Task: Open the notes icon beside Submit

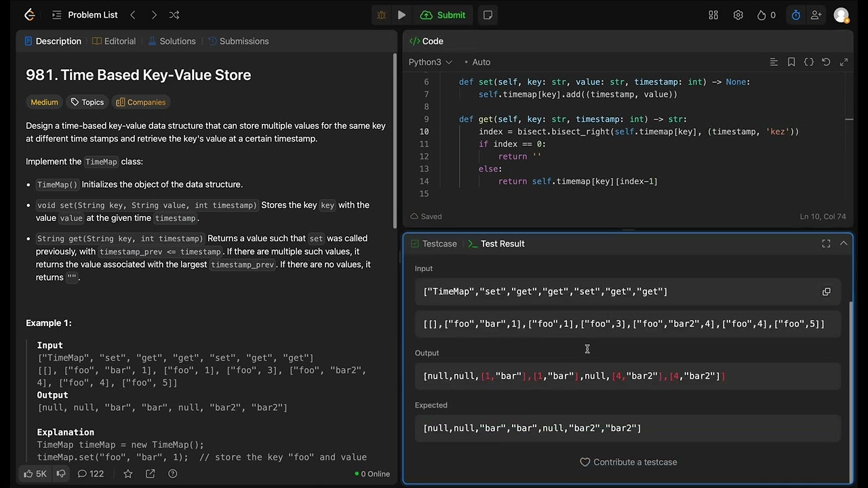Action: pyautogui.click(x=488, y=15)
